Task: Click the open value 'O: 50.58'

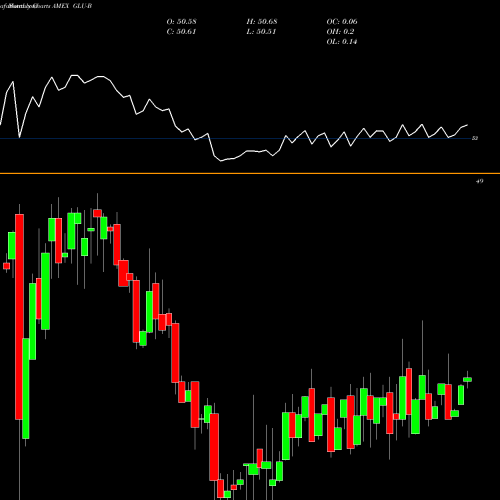Action: pyautogui.click(x=181, y=21)
